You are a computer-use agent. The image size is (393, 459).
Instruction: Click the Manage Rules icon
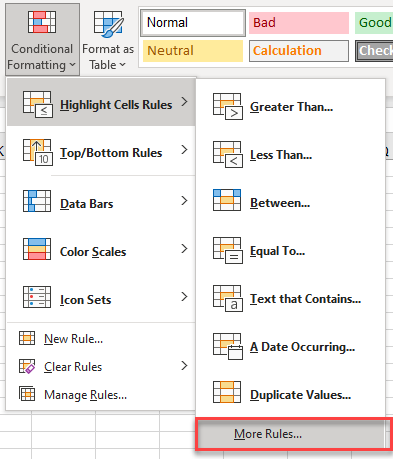pos(27,394)
